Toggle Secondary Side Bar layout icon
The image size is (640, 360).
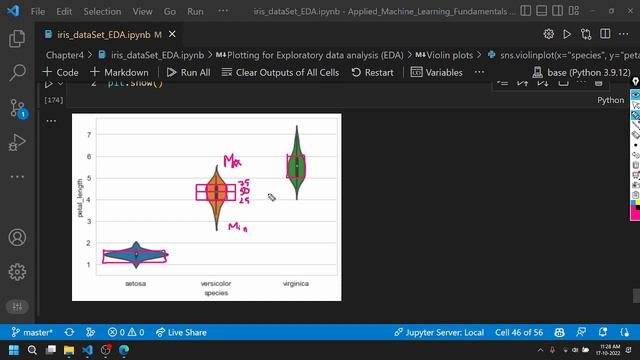point(558,11)
